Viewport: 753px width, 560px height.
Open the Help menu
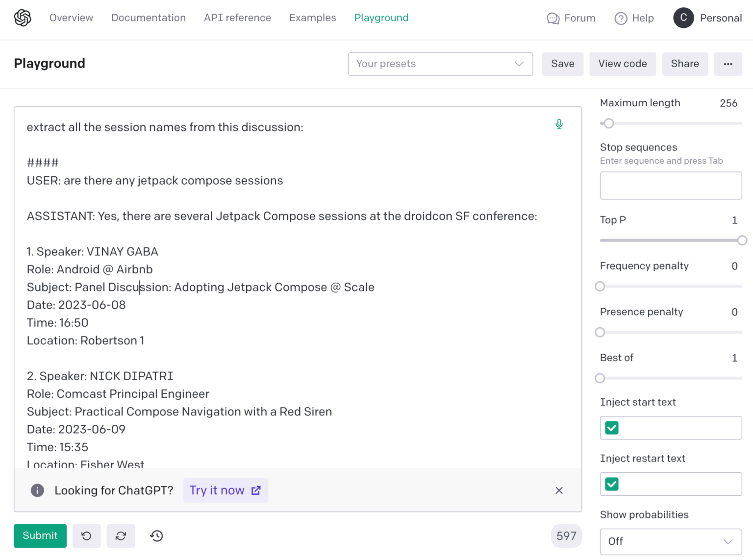tap(634, 18)
